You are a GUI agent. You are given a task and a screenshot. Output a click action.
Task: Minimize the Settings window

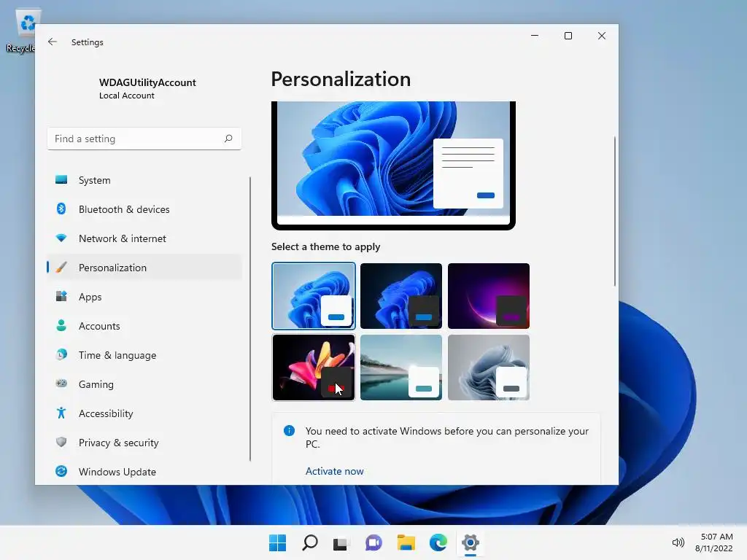(535, 36)
